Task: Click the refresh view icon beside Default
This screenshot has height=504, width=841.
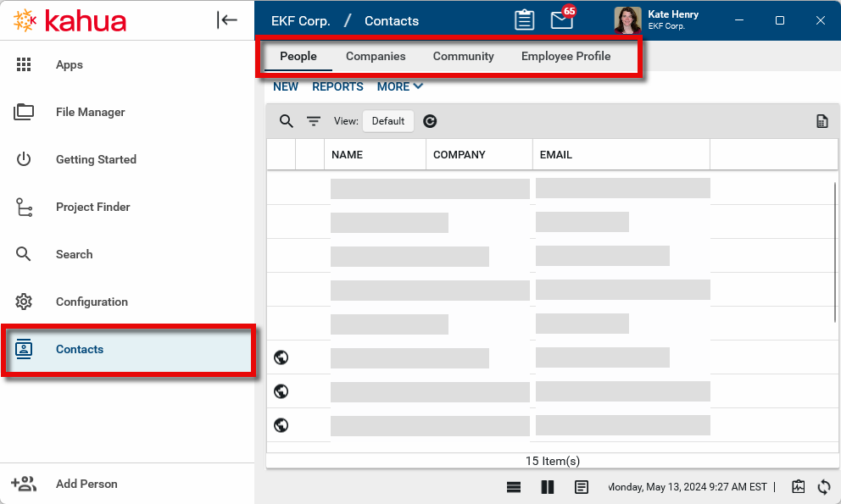Action: point(430,121)
